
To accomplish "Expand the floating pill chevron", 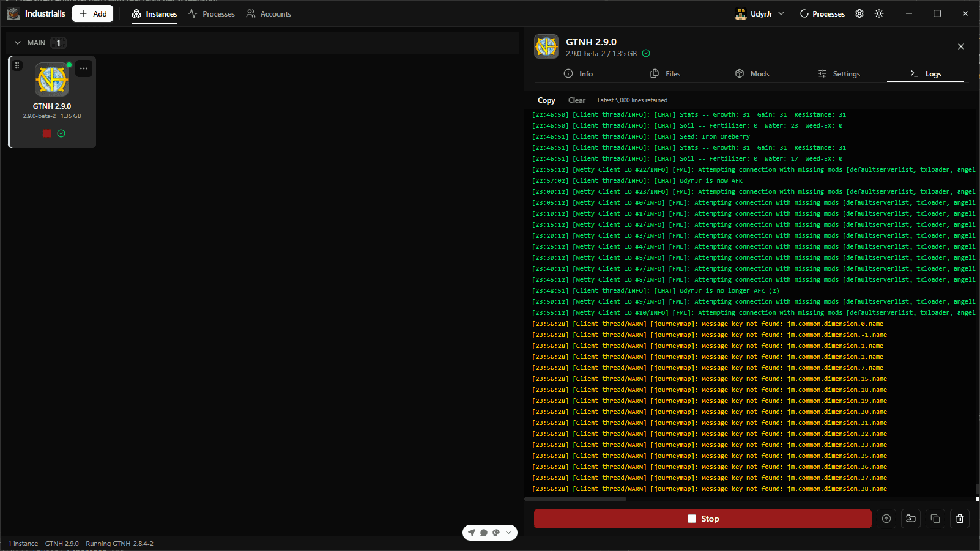I will 508,533.
